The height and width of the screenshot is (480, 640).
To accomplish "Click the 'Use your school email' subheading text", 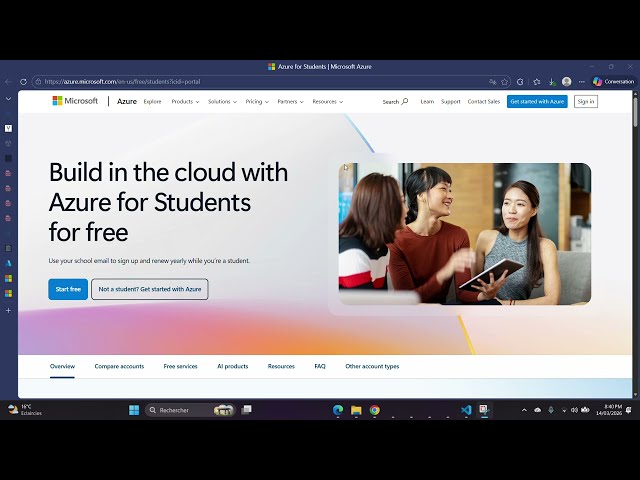I will point(149,260).
